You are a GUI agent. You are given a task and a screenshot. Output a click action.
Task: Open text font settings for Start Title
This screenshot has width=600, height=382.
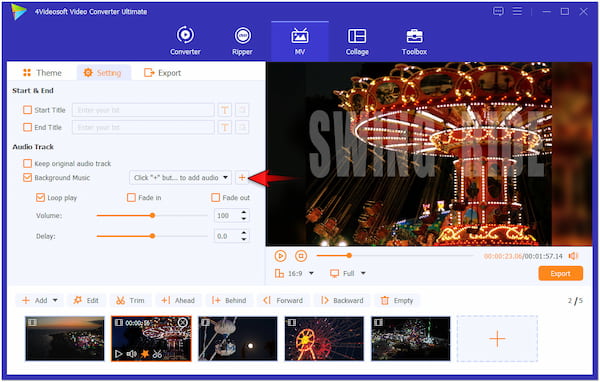(x=225, y=110)
